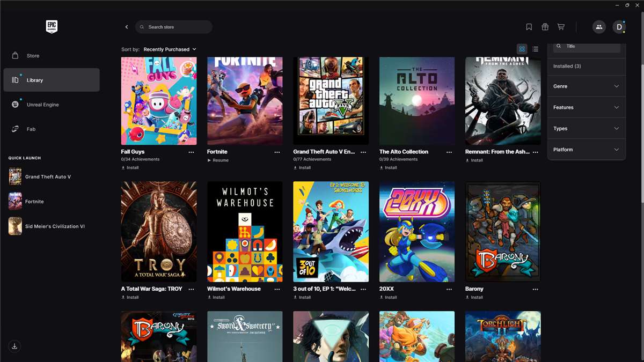
Task: Open the Recently Purchased sort dropdown
Action: [170, 49]
